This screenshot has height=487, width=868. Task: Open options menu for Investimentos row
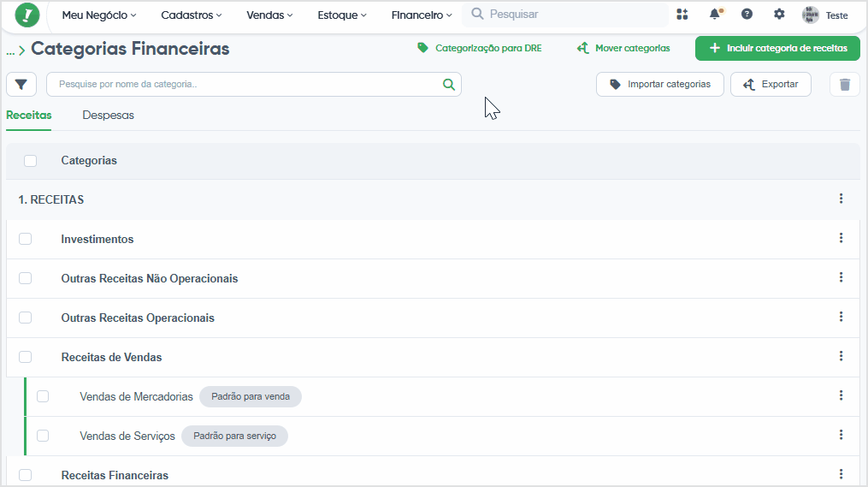click(x=841, y=238)
